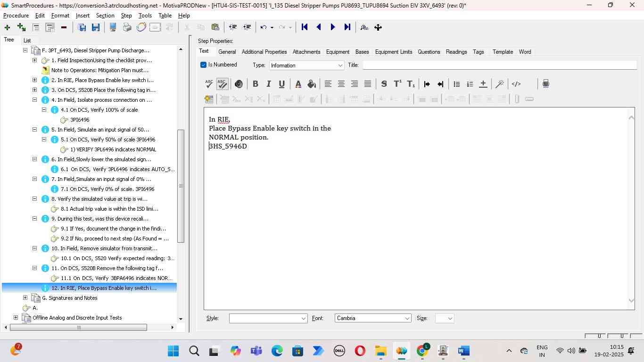The image size is (644, 362).
Task: Open Google Chrome from taskbar
Action: 422,351
